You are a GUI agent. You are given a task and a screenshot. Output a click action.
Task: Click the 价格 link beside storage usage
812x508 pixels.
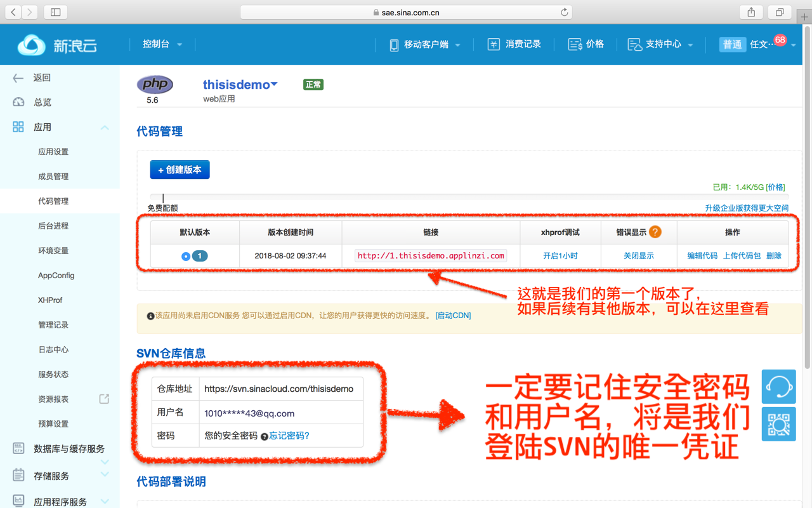point(775,187)
